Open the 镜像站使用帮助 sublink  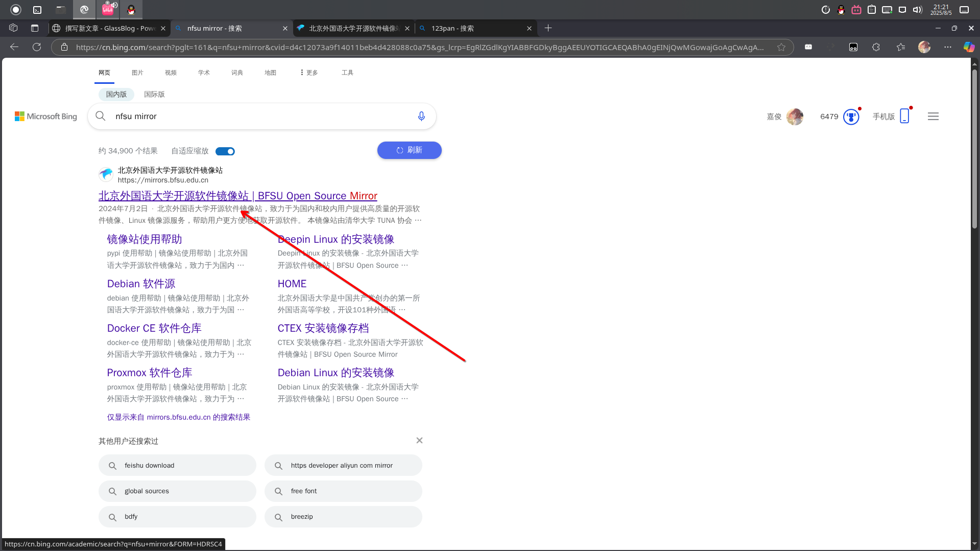pyautogui.click(x=145, y=239)
